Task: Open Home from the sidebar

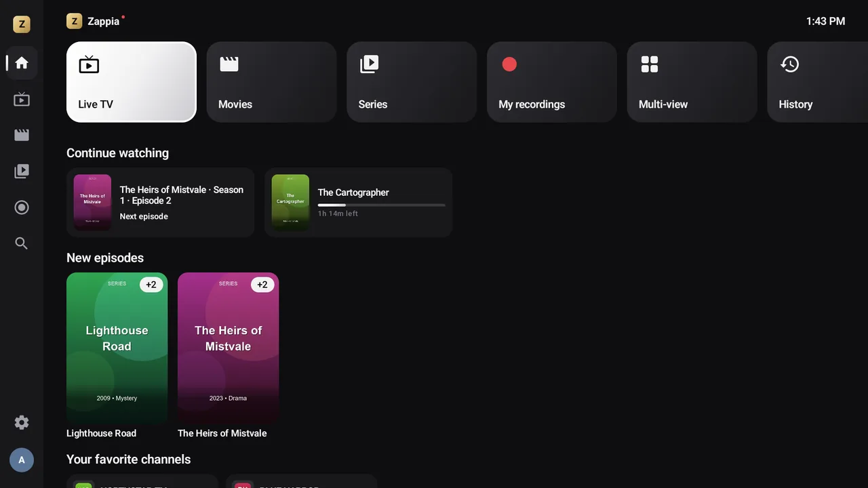Action: (x=22, y=63)
